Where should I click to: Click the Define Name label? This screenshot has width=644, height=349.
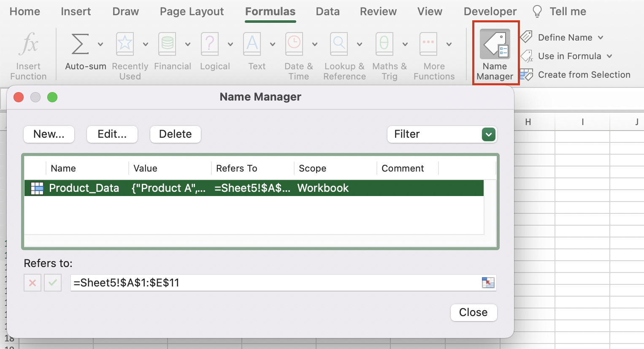tap(565, 38)
